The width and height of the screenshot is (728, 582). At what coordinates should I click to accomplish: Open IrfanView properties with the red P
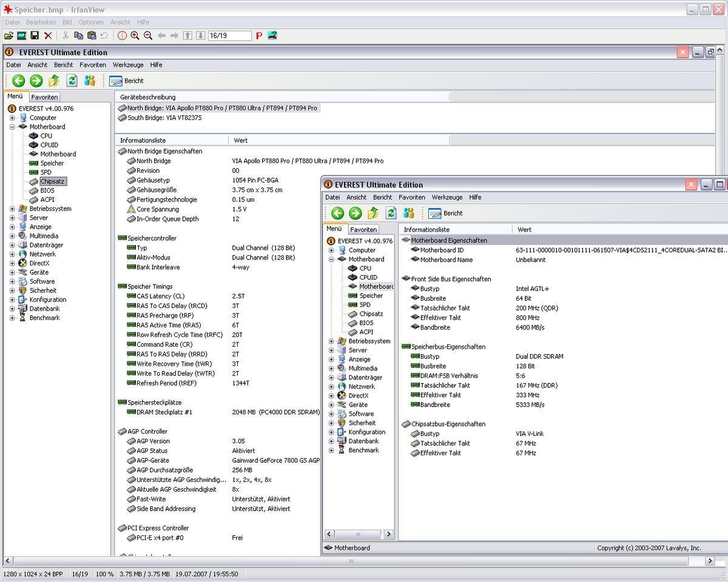(x=259, y=36)
